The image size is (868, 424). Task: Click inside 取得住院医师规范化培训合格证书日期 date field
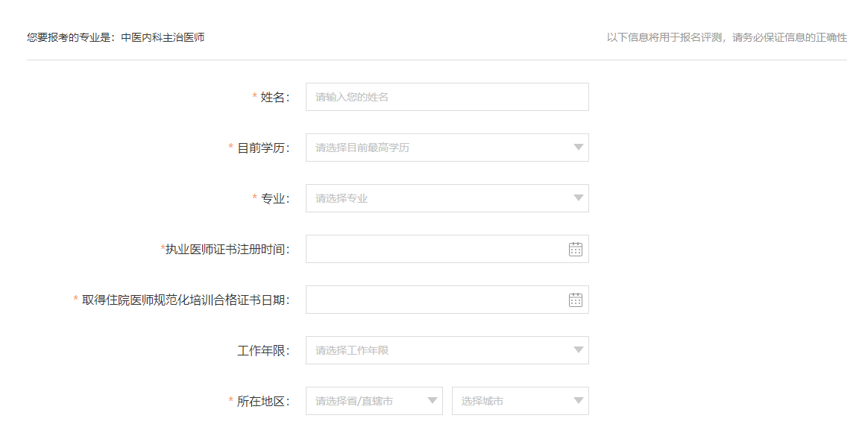pos(433,300)
